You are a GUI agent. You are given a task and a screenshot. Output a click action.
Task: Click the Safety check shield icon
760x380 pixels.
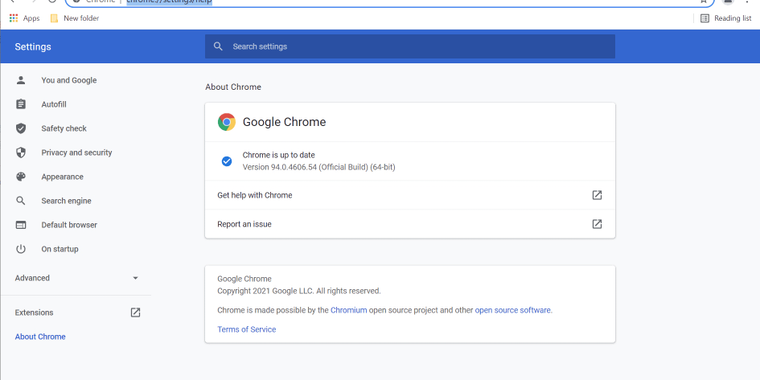pos(20,128)
